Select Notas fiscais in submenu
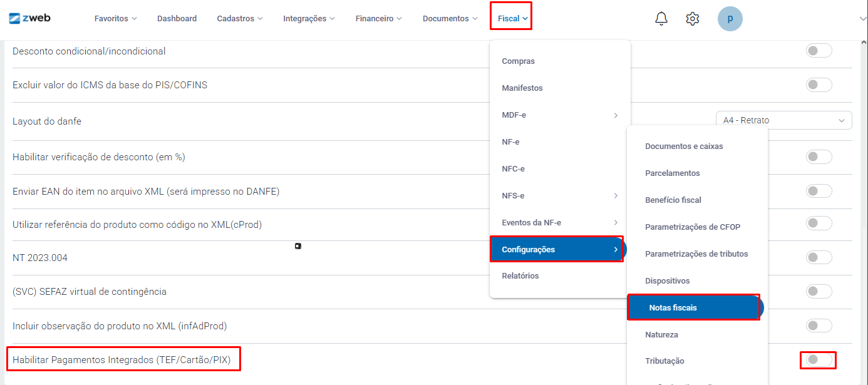The height and width of the screenshot is (385, 868). (x=673, y=308)
